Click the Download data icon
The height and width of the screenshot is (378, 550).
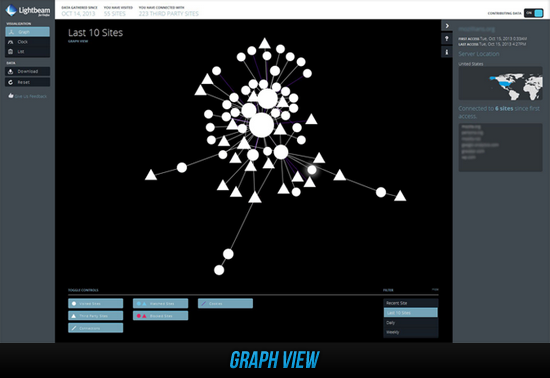(x=11, y=72)
